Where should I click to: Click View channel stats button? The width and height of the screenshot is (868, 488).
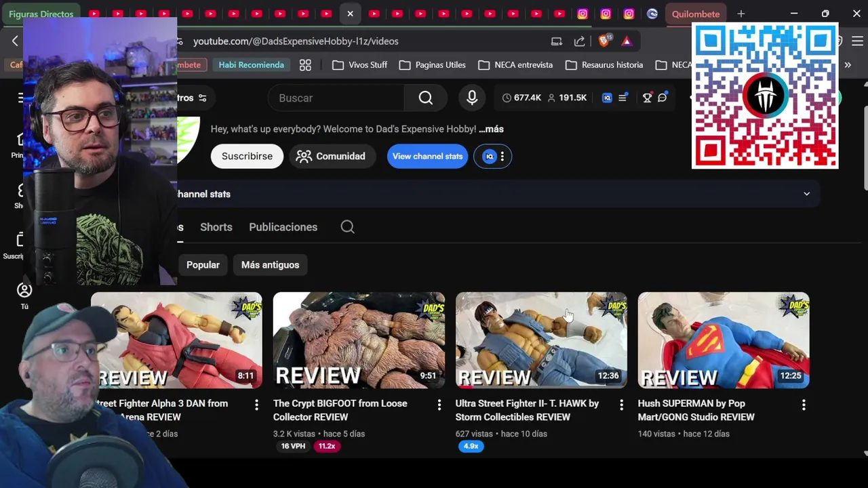[x=427, y=157]
